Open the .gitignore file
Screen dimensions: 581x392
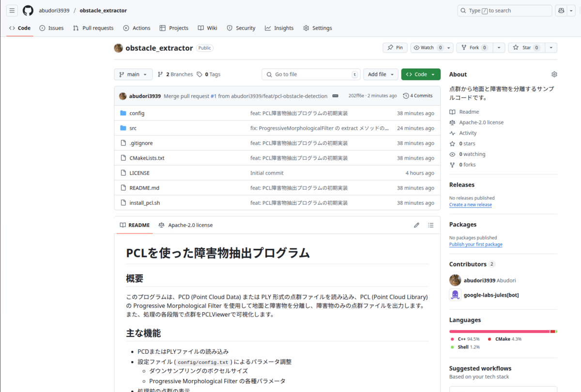coord(141,143)
